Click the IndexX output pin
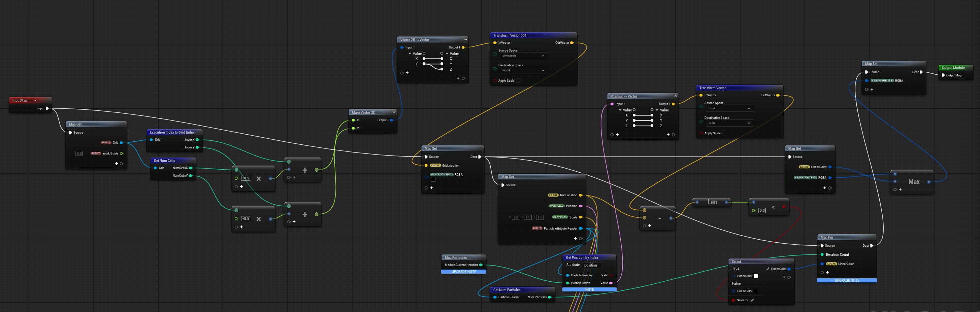The image size is (980, 312). 197,140
